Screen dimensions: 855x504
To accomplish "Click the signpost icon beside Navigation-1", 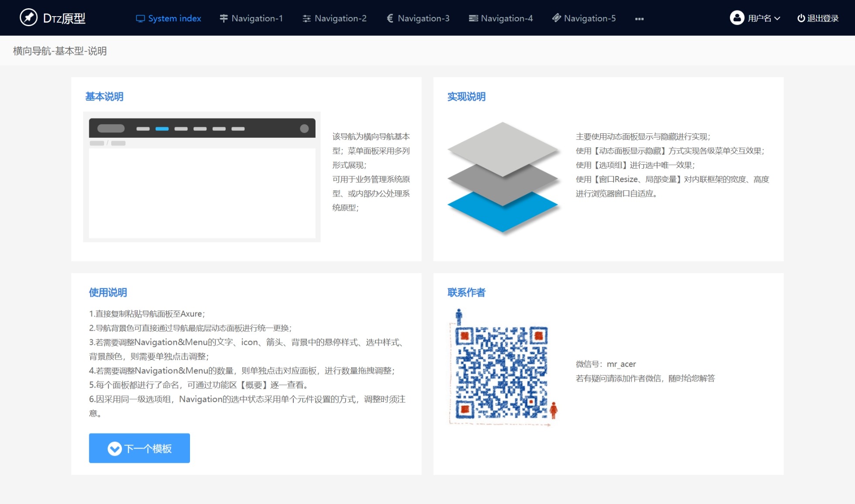I will coord(224,18).
